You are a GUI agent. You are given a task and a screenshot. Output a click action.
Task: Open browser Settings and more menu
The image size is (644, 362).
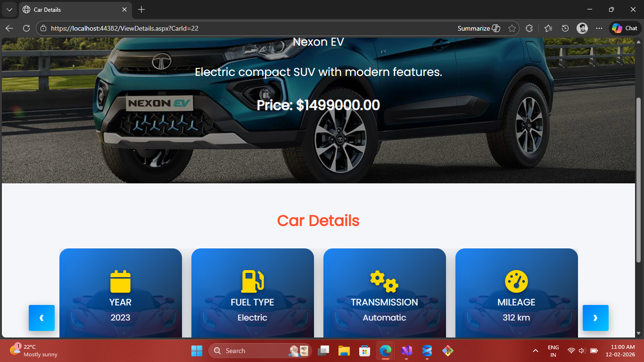[x=599, y=28]
